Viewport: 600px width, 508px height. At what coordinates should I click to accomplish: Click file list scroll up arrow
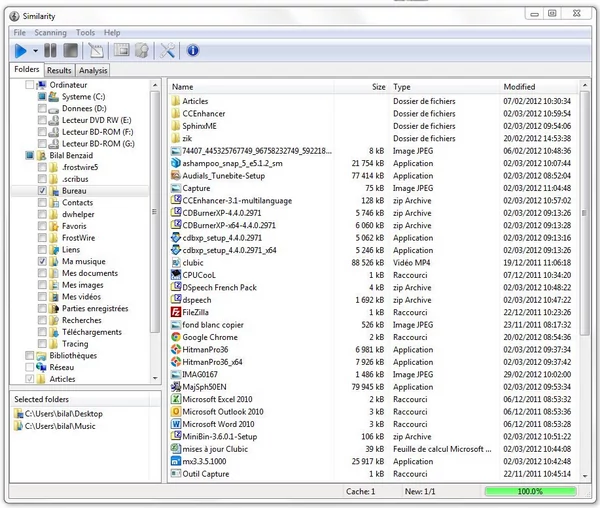(585, 85)
